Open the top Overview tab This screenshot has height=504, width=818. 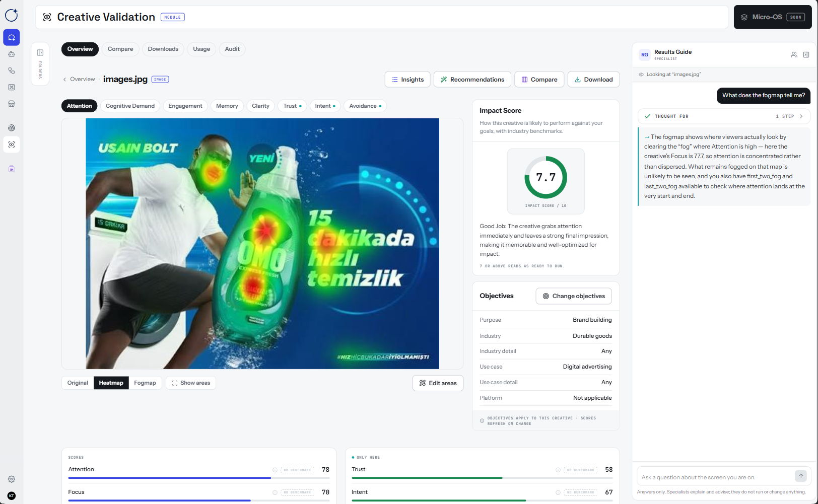(x=80, y=49)
